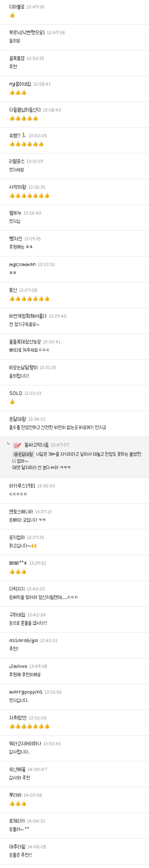Click the username assarabiya

pyautogui.click(x=23, y=641)
